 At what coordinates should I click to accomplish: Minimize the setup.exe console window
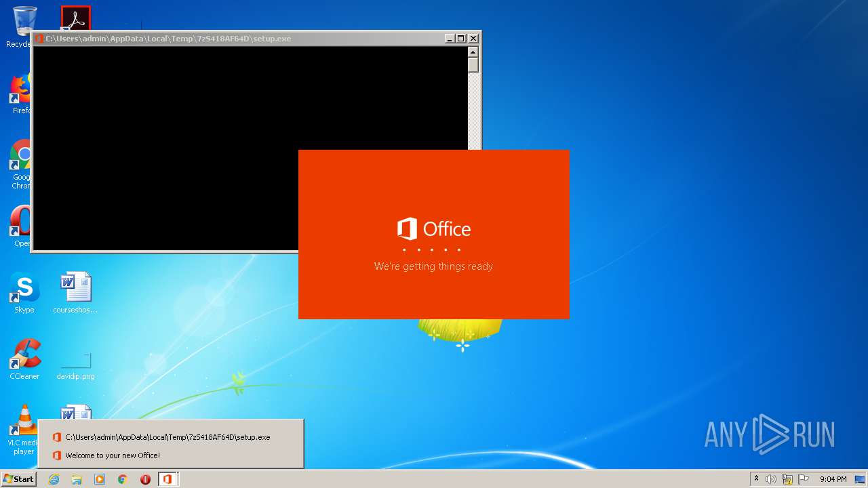click(450, 39)
